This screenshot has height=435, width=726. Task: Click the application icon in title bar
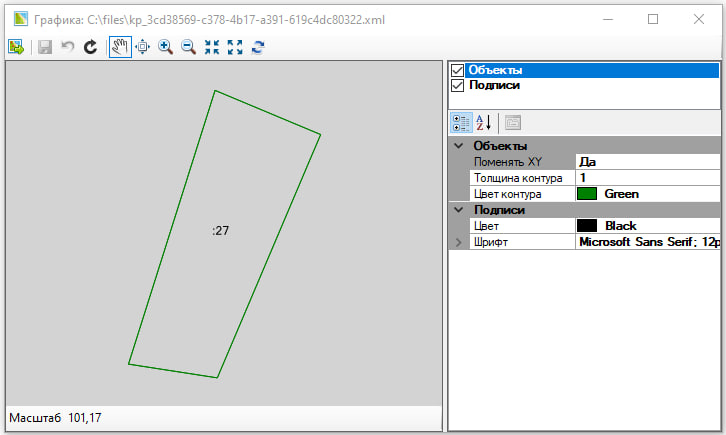tap(21, 19)
